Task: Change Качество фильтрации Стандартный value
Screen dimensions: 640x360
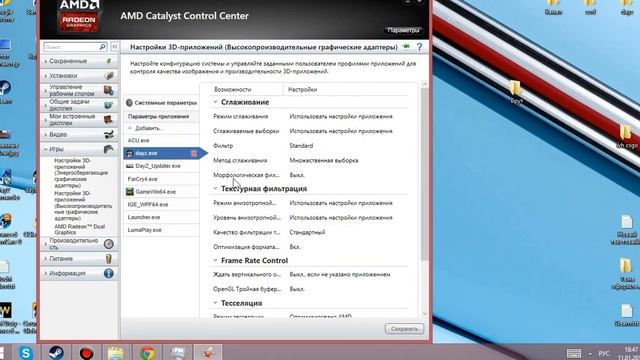Action: (307, 232)
